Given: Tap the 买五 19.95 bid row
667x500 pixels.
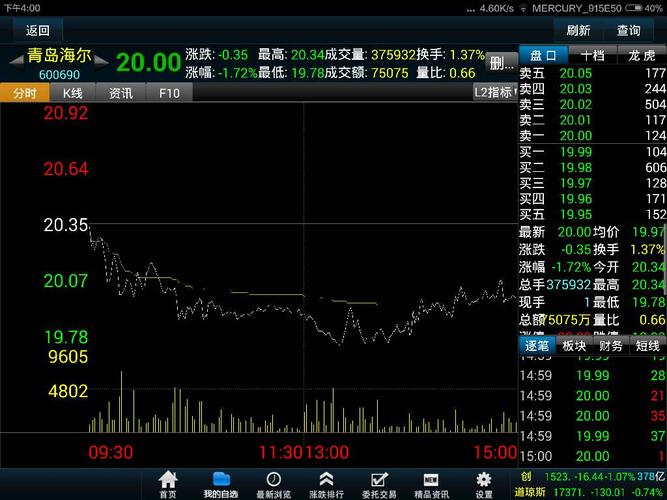Looking at the screenshot, I should [x=593, y=214].
